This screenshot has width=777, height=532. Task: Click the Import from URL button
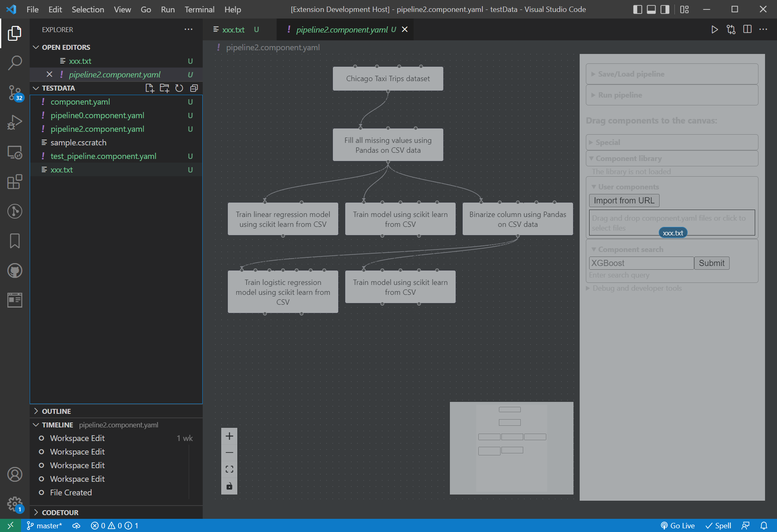(x=624, y=201)
